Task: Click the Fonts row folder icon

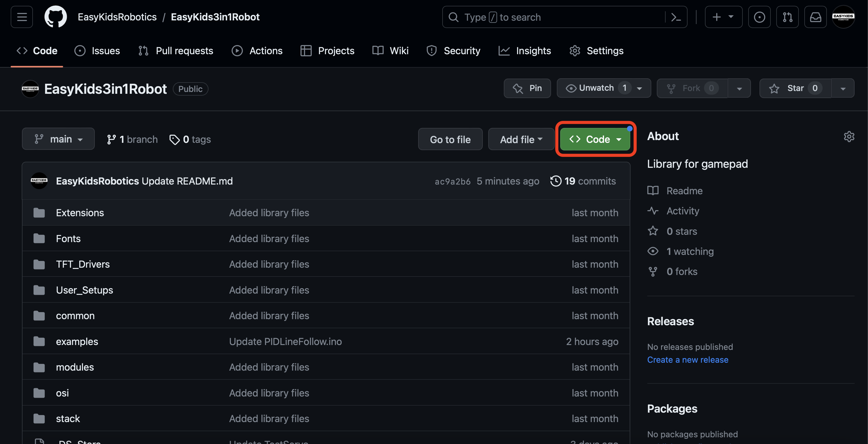Action: click(39, 239)
